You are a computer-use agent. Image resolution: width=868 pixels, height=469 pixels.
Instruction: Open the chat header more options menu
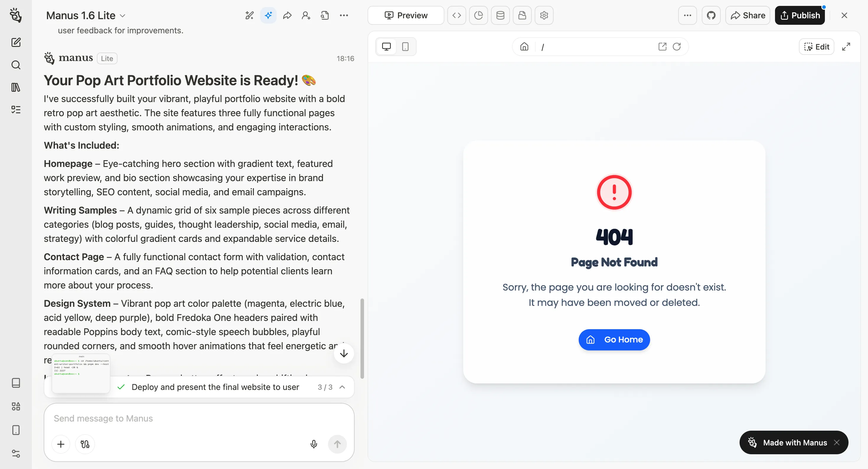click(344, 16)
